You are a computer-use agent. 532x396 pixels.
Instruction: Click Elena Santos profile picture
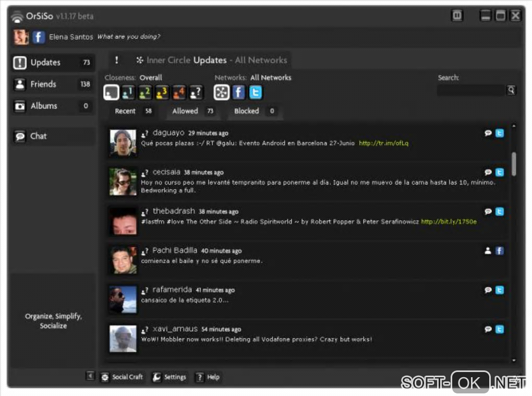click(x=21, y=37)
